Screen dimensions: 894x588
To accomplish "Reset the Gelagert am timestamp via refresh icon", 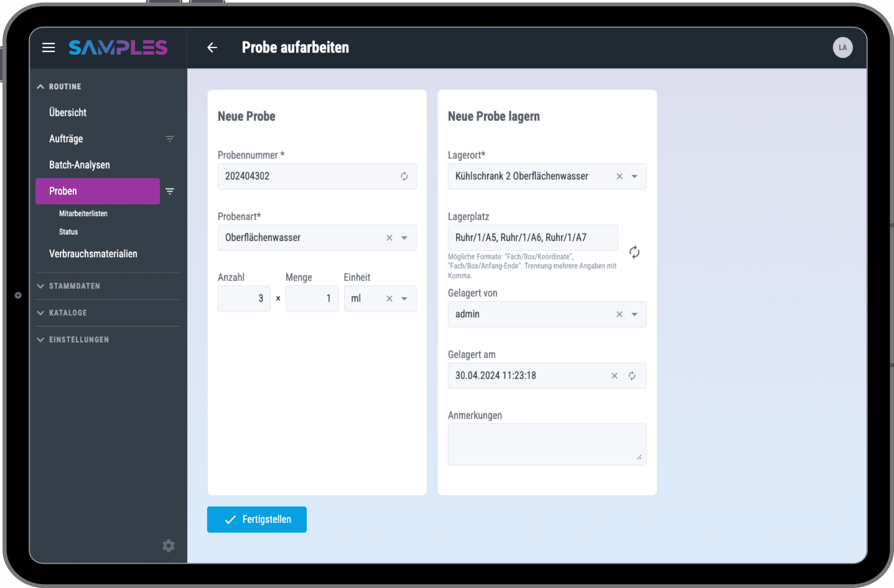I will coord(632,375).
